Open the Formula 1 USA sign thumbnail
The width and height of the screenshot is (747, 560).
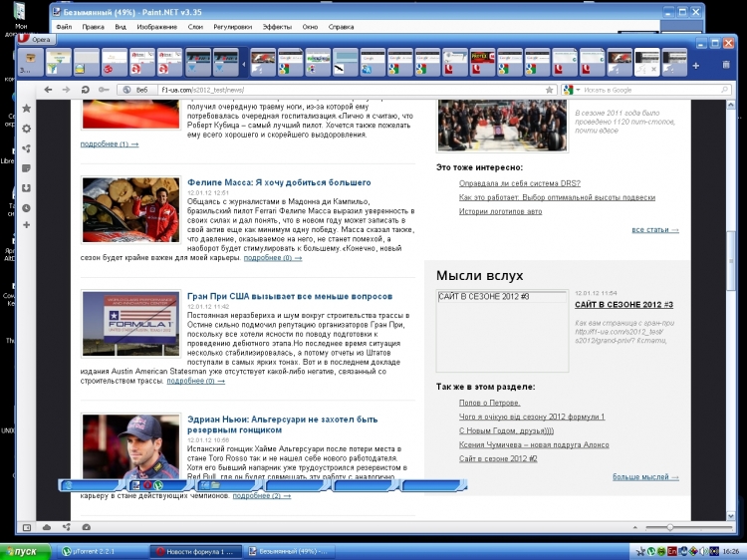click(131, 323)
